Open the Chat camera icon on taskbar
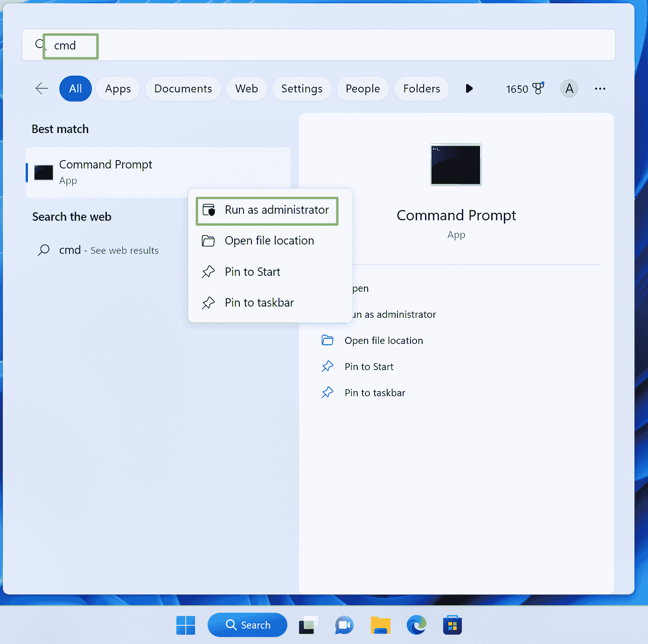The width and height of the screenshot is (648, 644). [x=344, y=625]
